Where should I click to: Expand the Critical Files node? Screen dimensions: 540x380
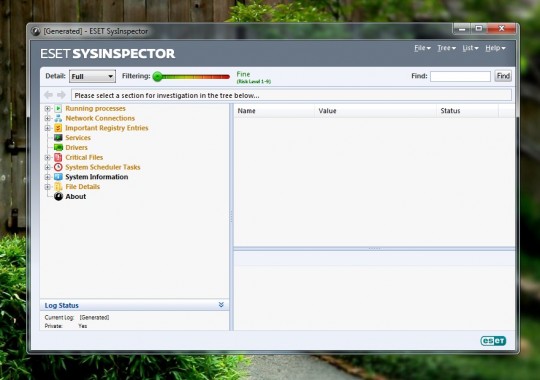pos(48,157)
